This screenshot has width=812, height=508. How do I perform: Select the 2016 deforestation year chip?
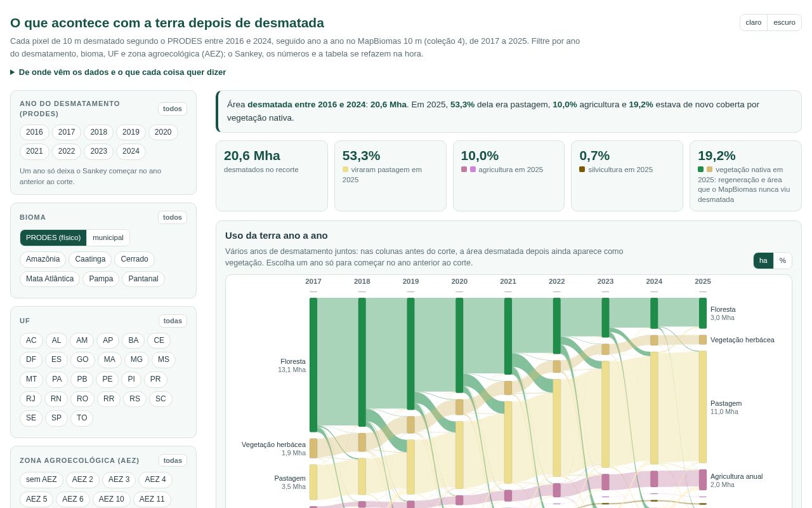coord(34,132)
